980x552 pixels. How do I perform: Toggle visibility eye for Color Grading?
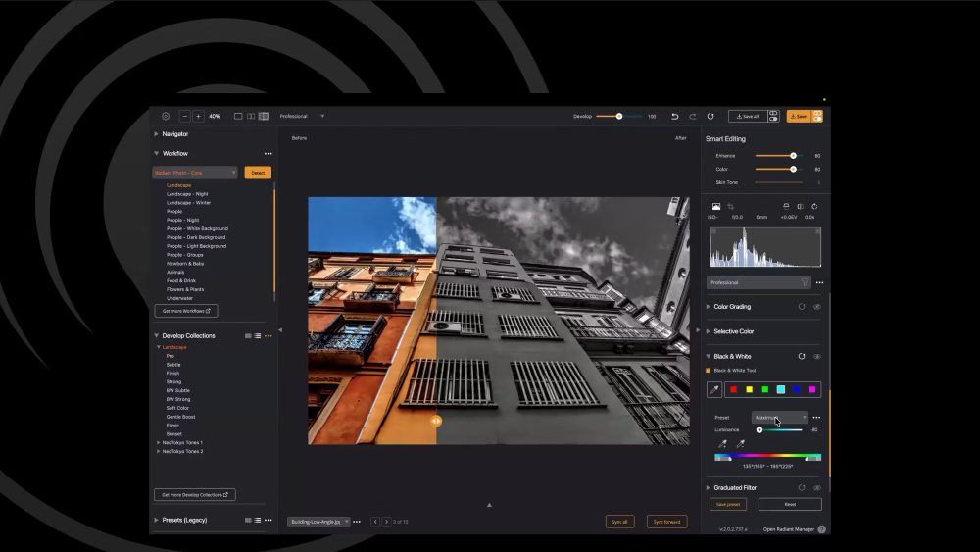pos(817,307)
